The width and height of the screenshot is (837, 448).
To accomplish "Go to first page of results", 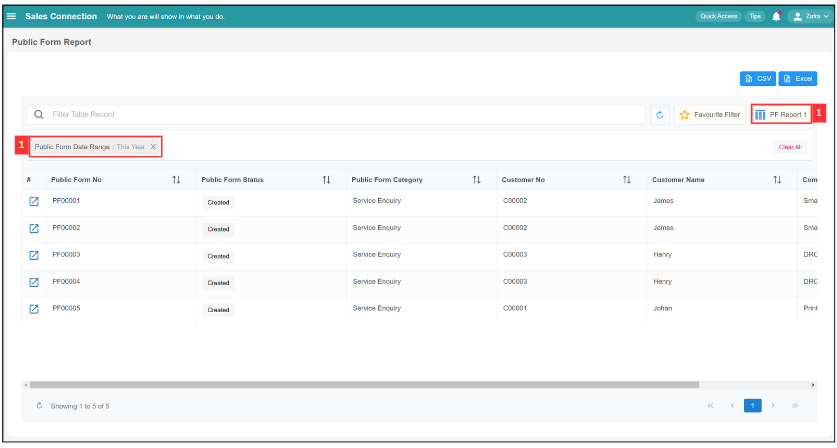I will 710,406.
